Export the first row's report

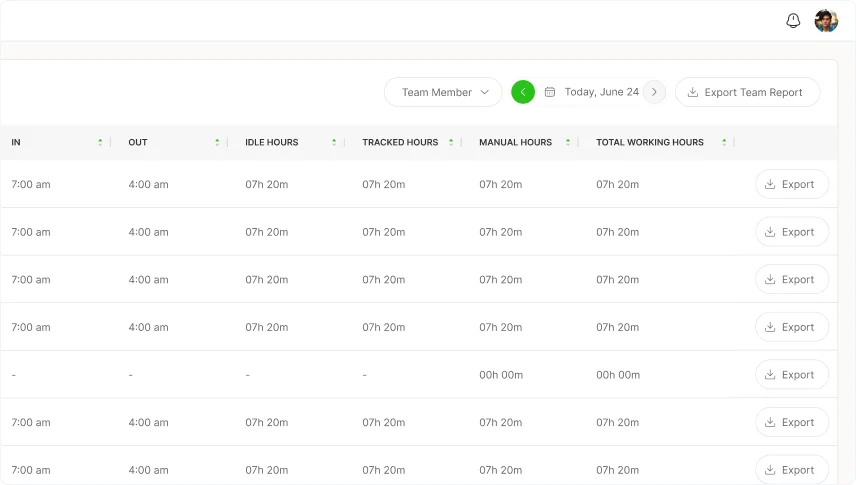791,184
